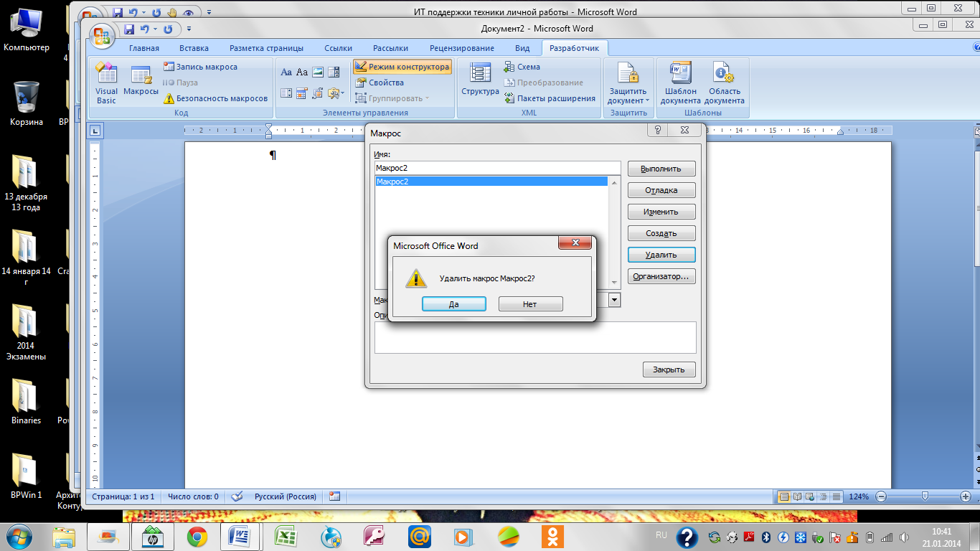Open the Корзина desktop icon

27,103
